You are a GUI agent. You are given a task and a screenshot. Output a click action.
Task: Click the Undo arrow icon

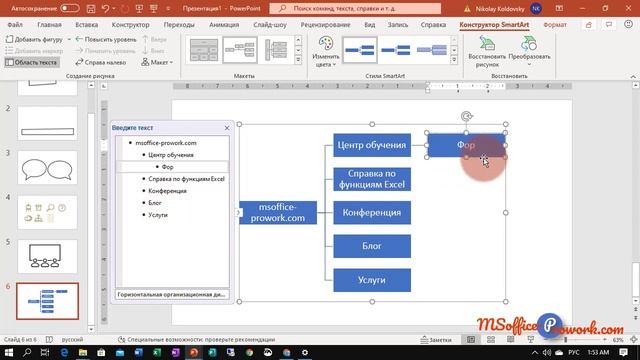click(105, 8)
